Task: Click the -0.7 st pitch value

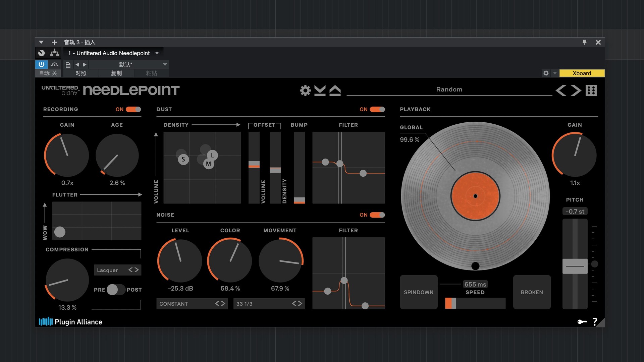Action: (x=575, y=212)
